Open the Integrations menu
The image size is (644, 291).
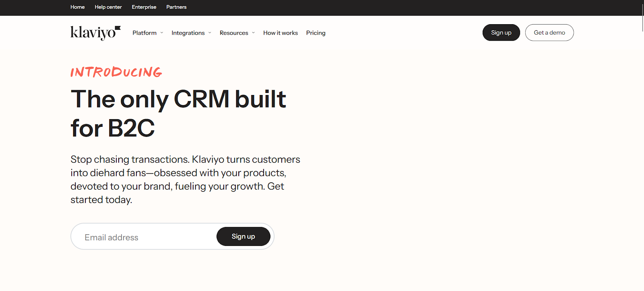188,33
